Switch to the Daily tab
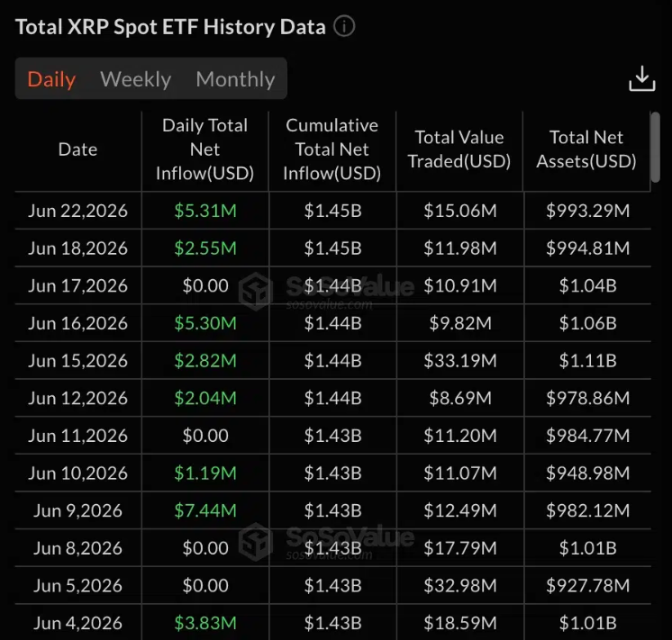This screenshot has width=672, height=640. tap(51, 79)
